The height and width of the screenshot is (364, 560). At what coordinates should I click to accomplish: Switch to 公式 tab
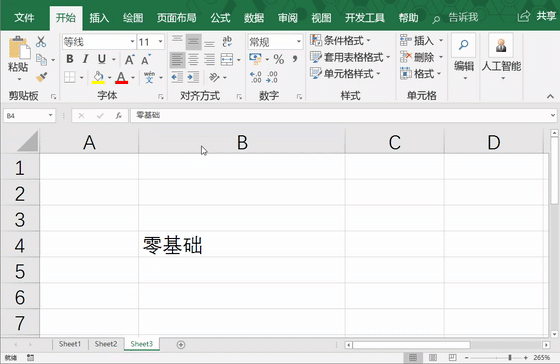tap(220, 18)
